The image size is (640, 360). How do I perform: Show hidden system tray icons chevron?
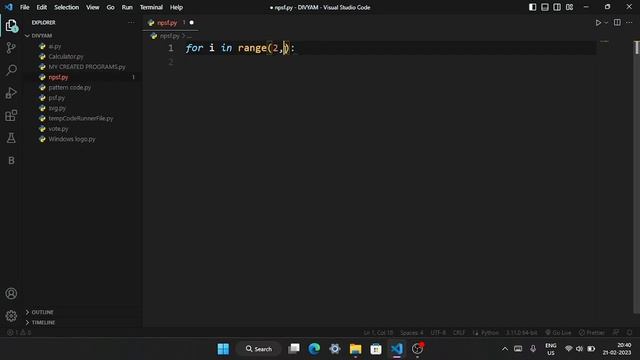504,349
